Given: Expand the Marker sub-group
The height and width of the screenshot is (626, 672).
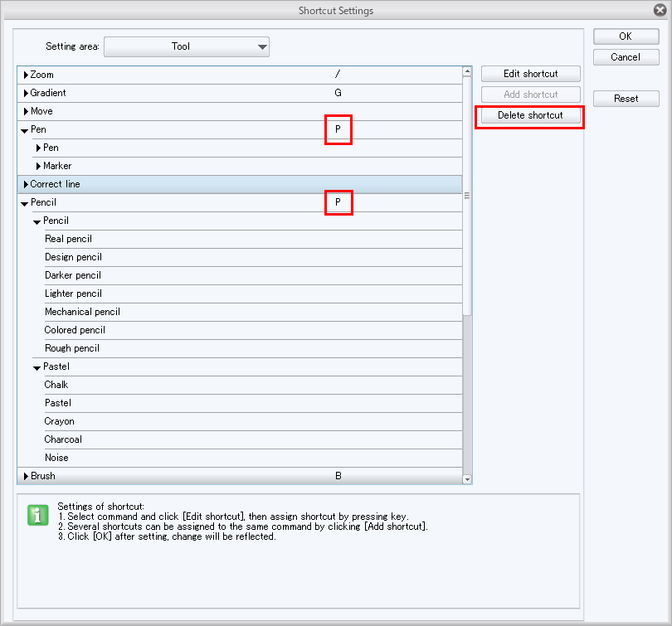Looking at the screenshot, I should coord(38,166).
